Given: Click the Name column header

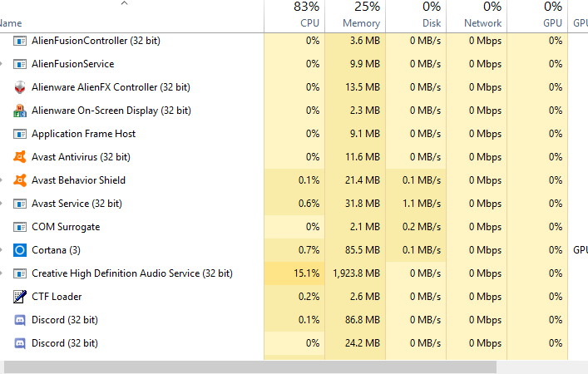Looking at the screenshot, I should [11, 23].
